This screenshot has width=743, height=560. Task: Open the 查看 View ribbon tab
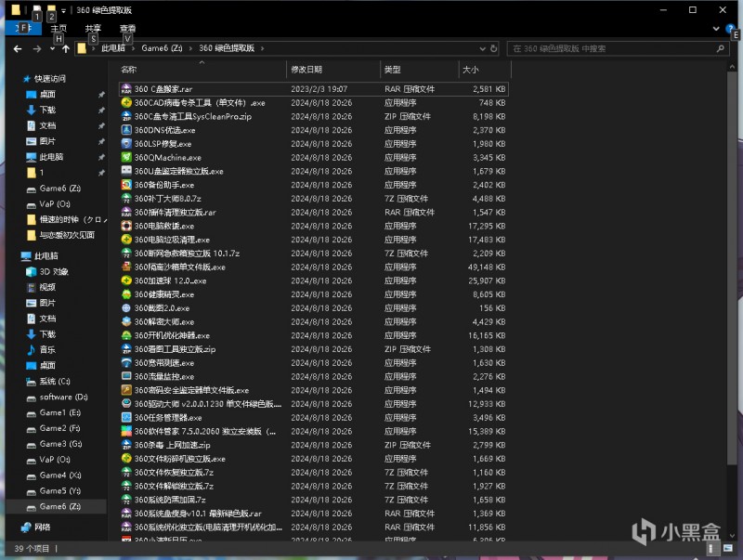point(127,29)
